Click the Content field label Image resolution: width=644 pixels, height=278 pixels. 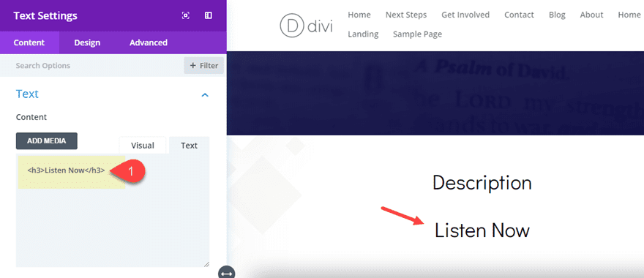coord(31,117)
